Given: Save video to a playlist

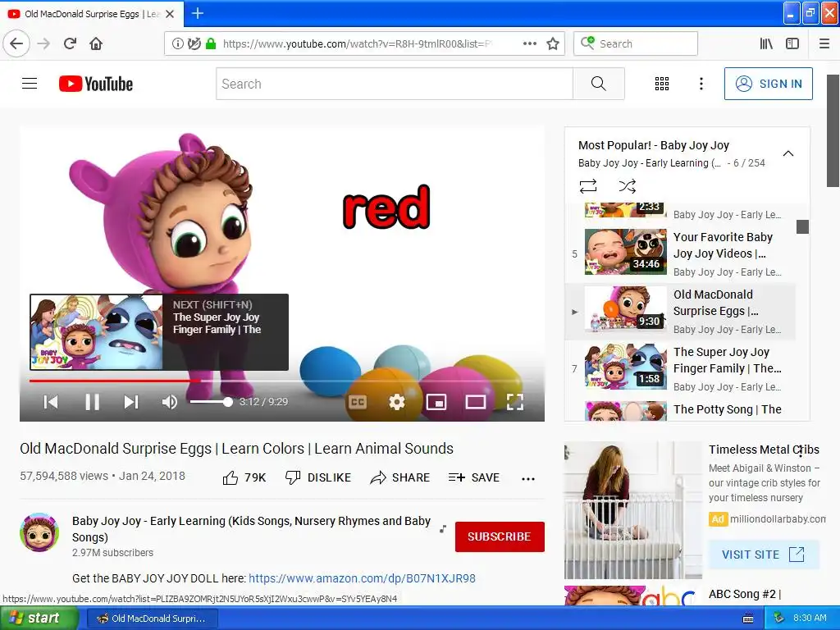Looking at the screenshot, I should point(473,477).
